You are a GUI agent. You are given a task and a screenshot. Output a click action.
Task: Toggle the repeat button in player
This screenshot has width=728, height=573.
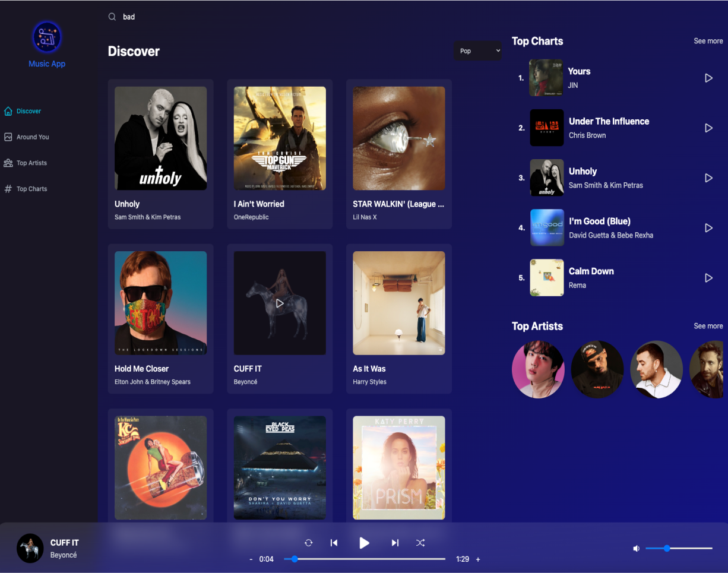point(308,543)
